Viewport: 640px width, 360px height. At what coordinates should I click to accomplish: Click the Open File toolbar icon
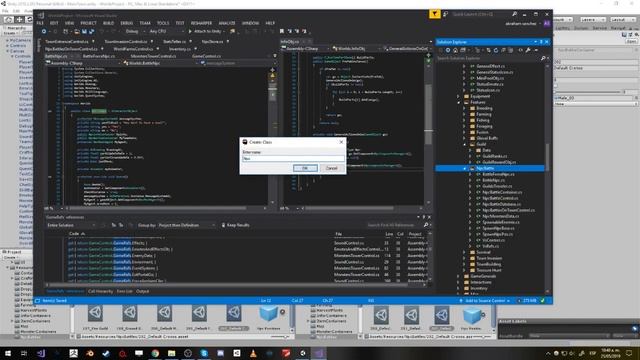click(x=77, y=31)
